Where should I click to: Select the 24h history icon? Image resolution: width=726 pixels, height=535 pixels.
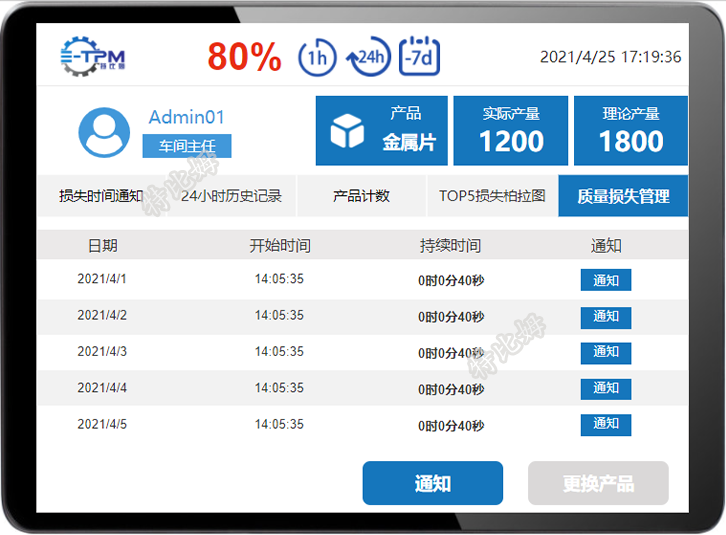point(369,57)
